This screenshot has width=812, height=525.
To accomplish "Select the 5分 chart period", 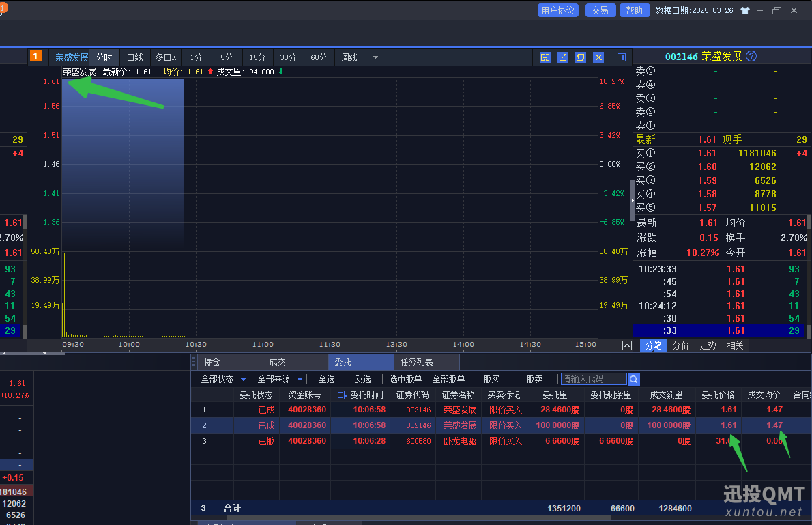I will pos(227,57).
